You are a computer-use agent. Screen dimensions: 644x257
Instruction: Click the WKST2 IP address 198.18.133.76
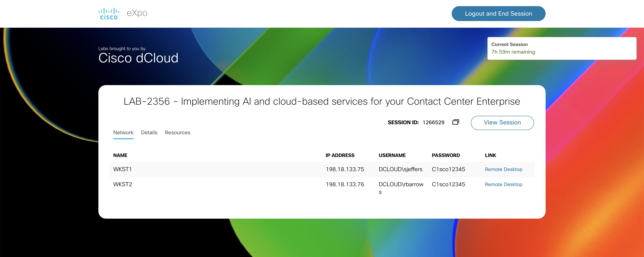[x=345, y=185]
